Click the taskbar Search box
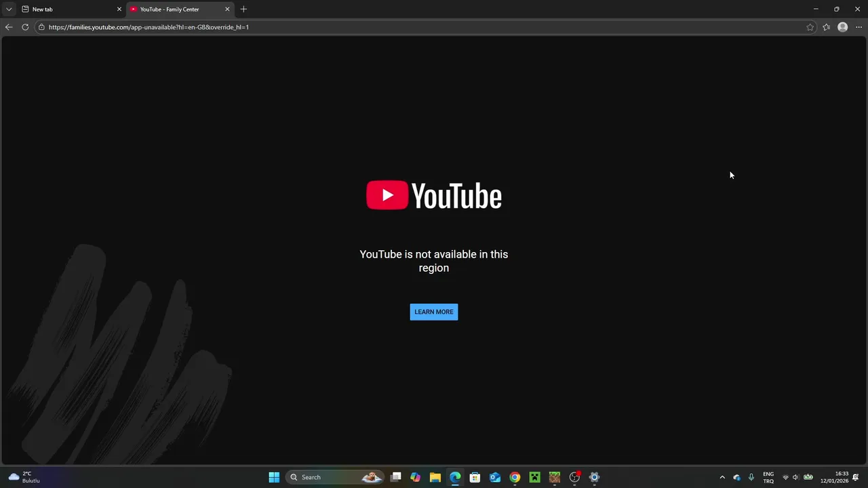 [334, 477]
